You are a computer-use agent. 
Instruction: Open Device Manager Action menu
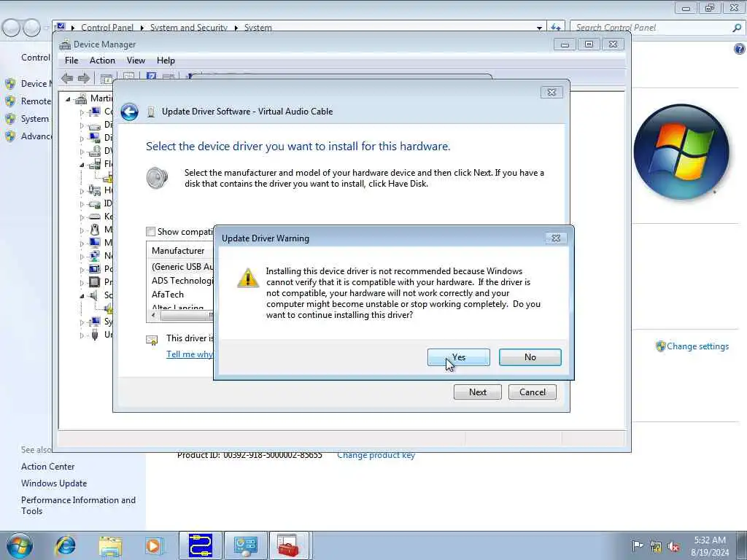pos(102,61)
